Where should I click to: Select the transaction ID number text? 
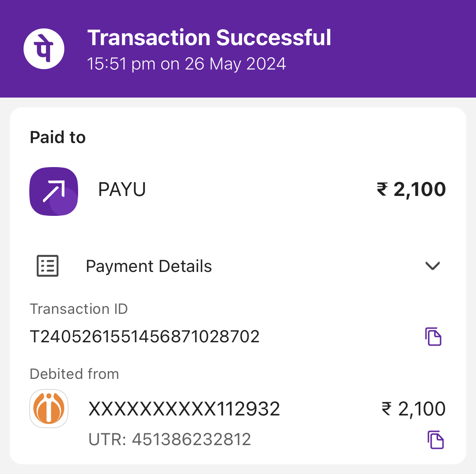click(x=145, y=337)
